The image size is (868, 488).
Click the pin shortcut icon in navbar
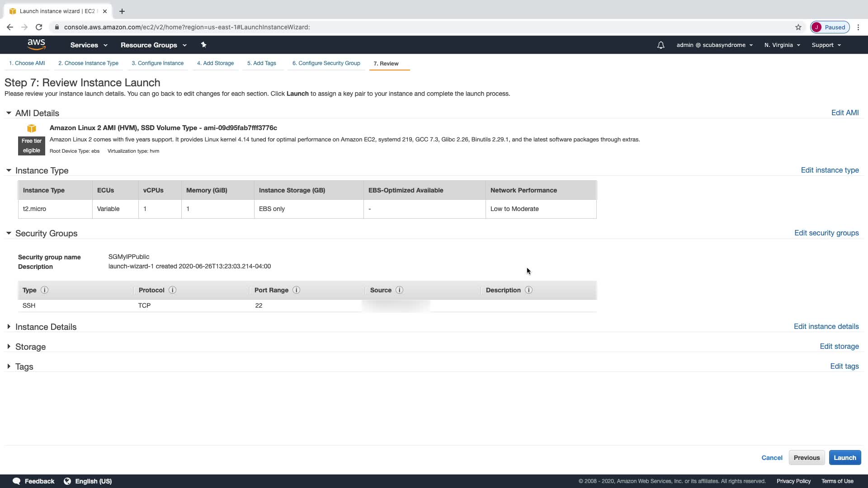click(x=203, y=45)
